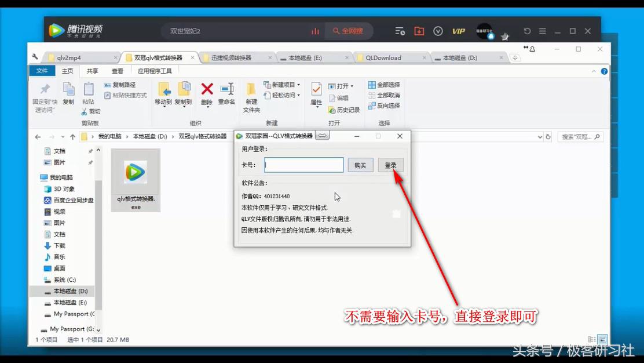The height and width of the screenshot is (363, 644).
Task: Collapse the ribbon with chevron
Action: pos(594,71)
